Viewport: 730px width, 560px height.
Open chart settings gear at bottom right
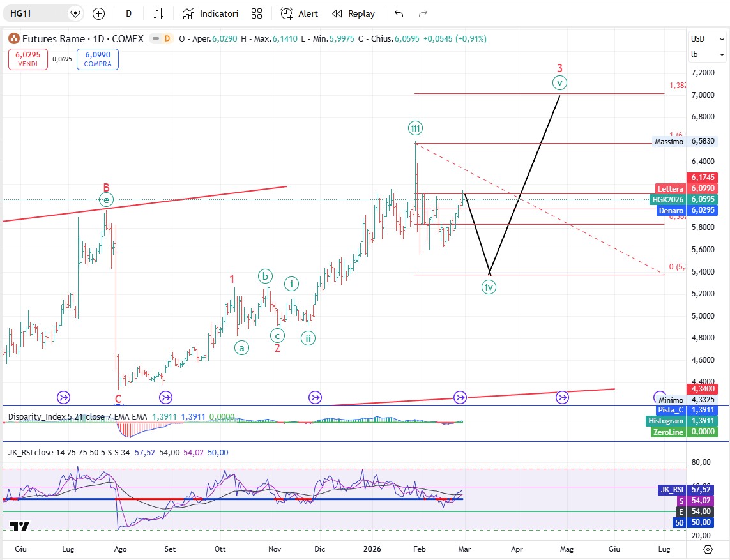click(707, 549)
